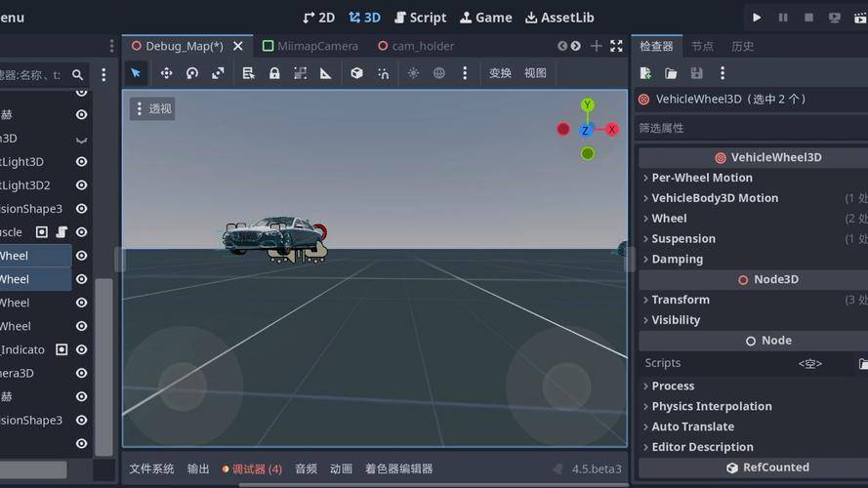Toggle preview sunlight icon in toolbar

pos(413,73)
